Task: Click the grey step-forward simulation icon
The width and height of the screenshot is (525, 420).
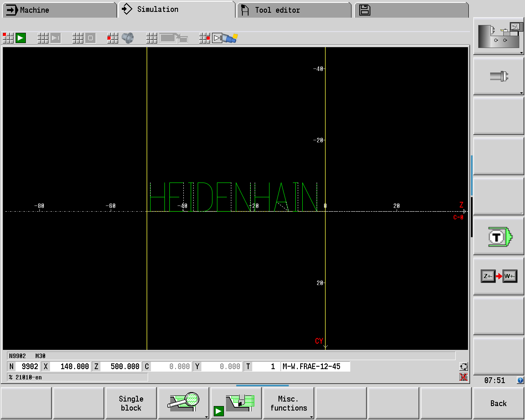Action: [56, 38]
